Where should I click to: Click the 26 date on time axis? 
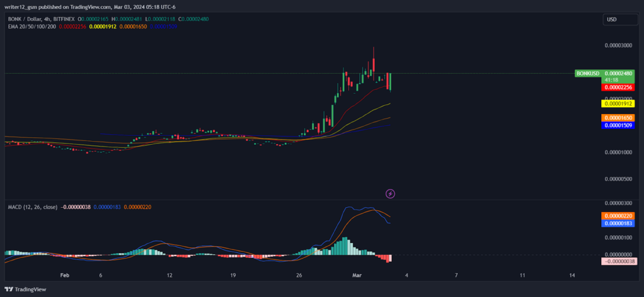pyautogui.click(x=299, y=275)
